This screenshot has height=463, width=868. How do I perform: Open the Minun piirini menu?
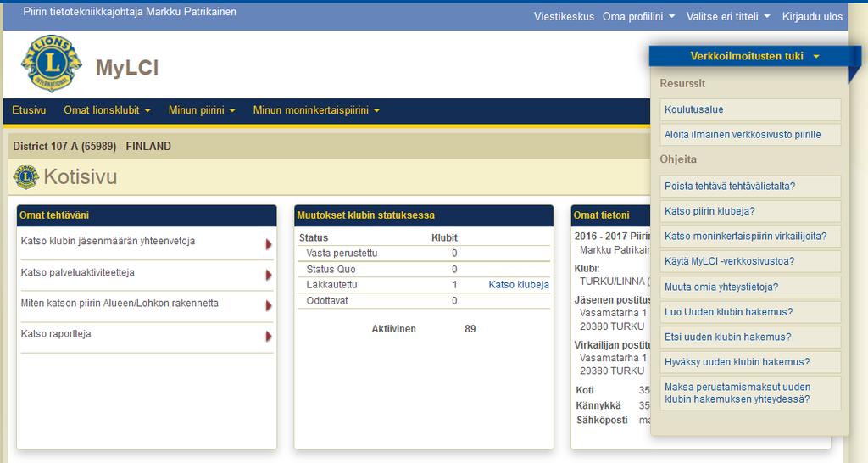(x=202, y=110)
